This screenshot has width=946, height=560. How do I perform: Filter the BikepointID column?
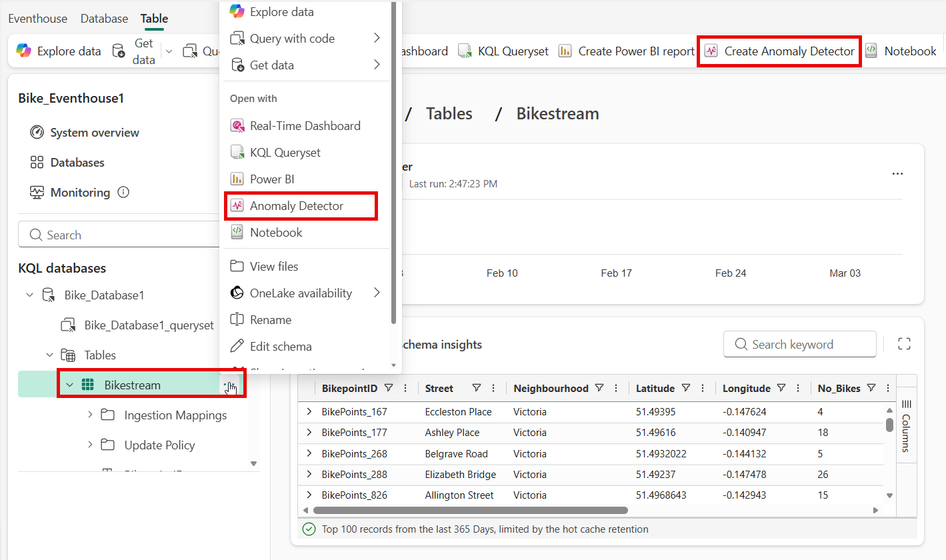pos(389,388)
